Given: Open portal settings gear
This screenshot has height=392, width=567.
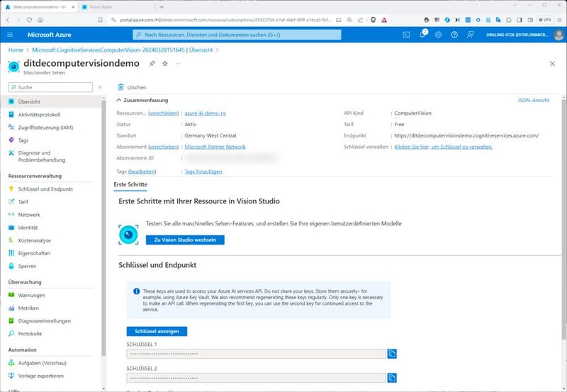Looking at the screenshot, I should pyautogui.click(x=438, y=35).
